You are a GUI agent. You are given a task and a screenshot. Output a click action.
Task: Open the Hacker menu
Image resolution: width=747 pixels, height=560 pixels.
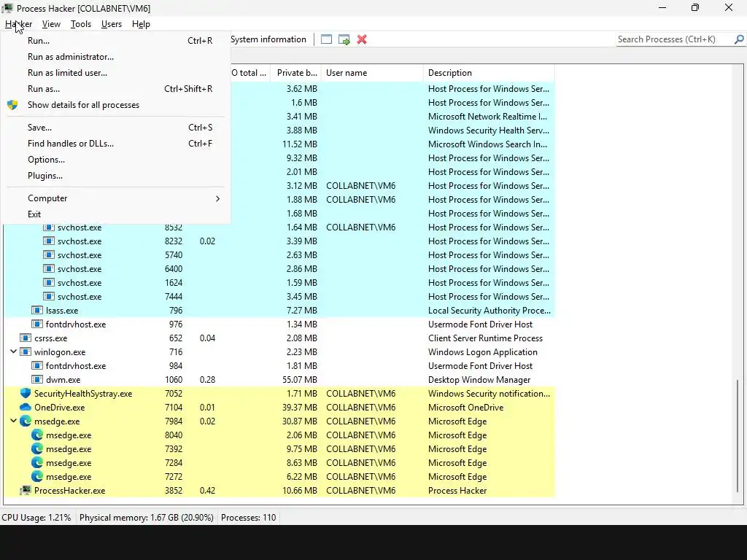click(18, 24)
